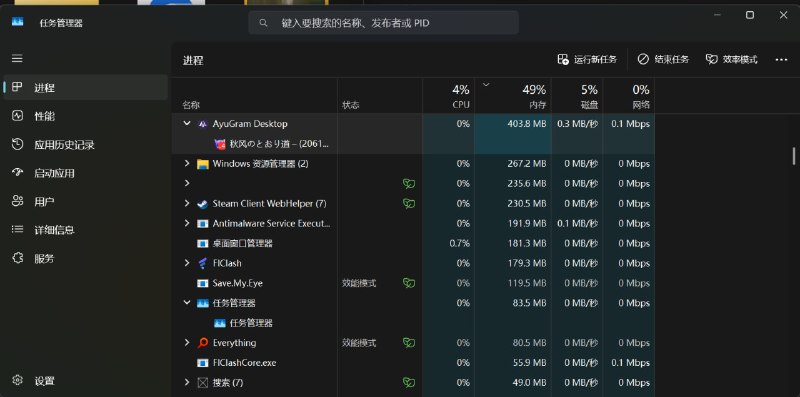Click the search box for name, publisher or PID
Viewport: 800px width, 397px height.
point(383,23)
